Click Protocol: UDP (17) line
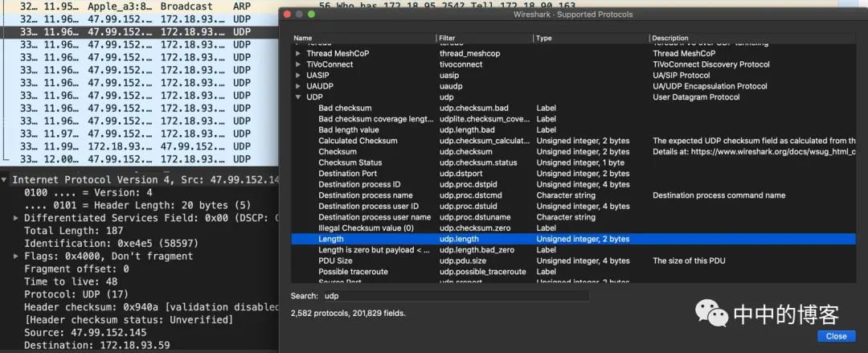This screenshot has height=353, width=868. point(76,294)
